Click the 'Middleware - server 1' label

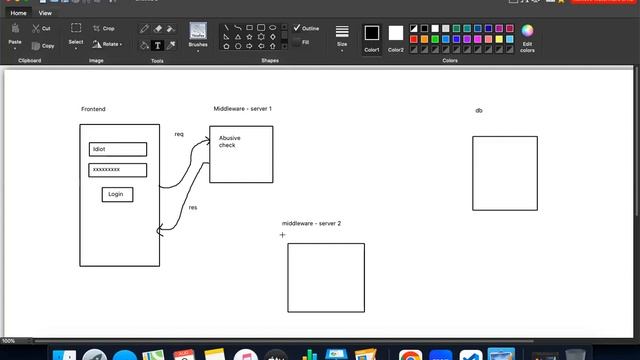[242, 109]
